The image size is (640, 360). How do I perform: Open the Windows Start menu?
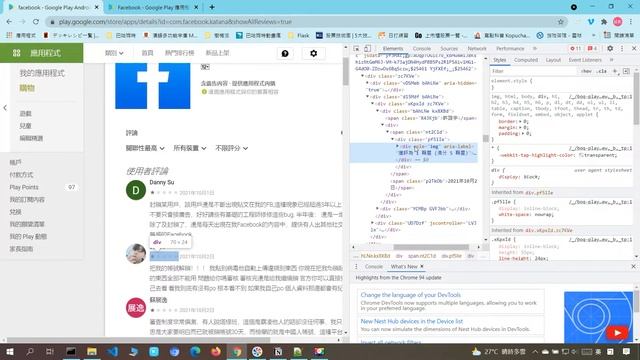[x=10, y=351]
